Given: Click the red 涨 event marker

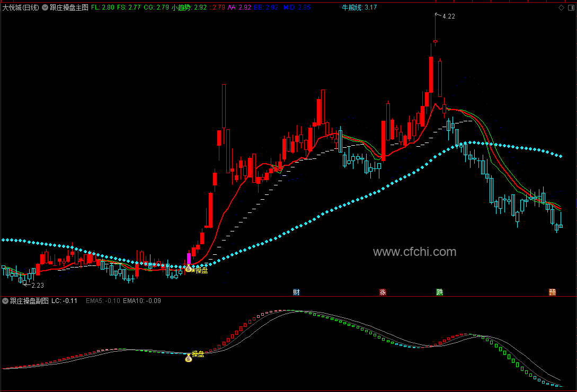Looking at the screenshot, I should click(x=383, y=292).
